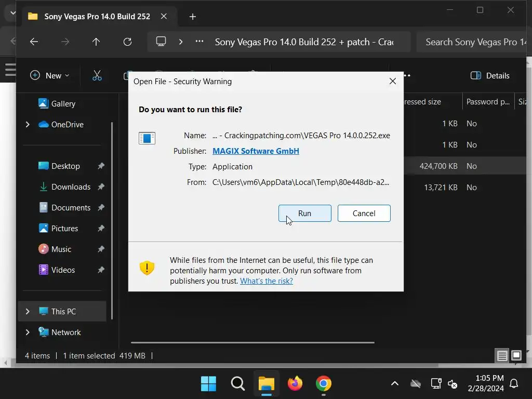Click File Explorer on the taskbar
The image size is (532, 399).
coord(267,383)
